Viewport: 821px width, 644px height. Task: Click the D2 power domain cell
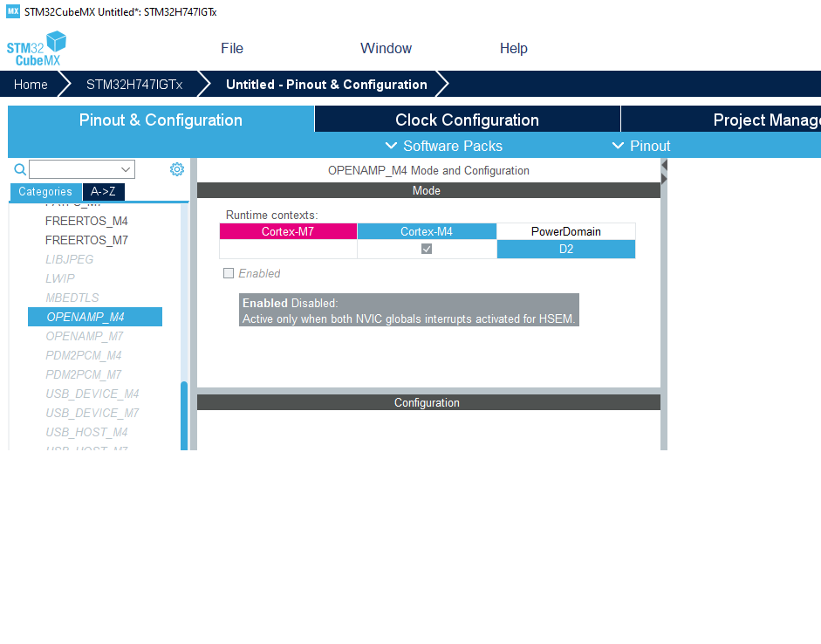click(x=566, y=250)
